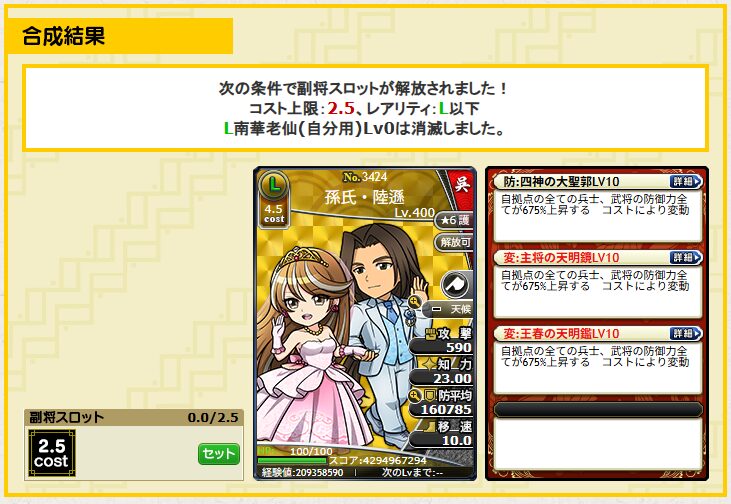Click the HP 100/100 green bar

pyautogui.click(x=292, y=461)
